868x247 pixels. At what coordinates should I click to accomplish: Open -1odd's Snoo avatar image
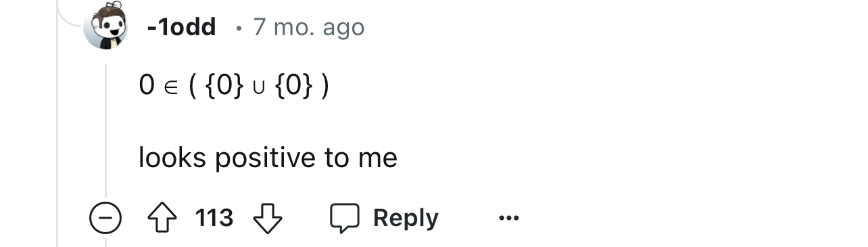(106, 26)
